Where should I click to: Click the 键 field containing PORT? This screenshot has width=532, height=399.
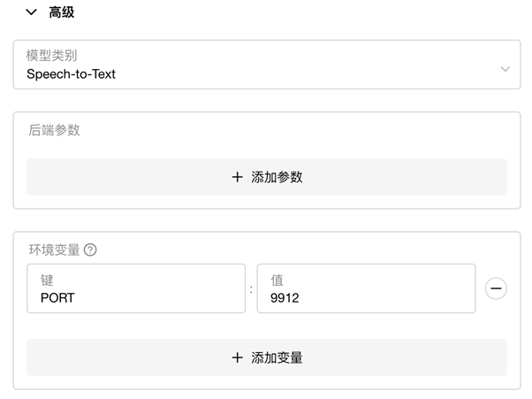point(136,288)
